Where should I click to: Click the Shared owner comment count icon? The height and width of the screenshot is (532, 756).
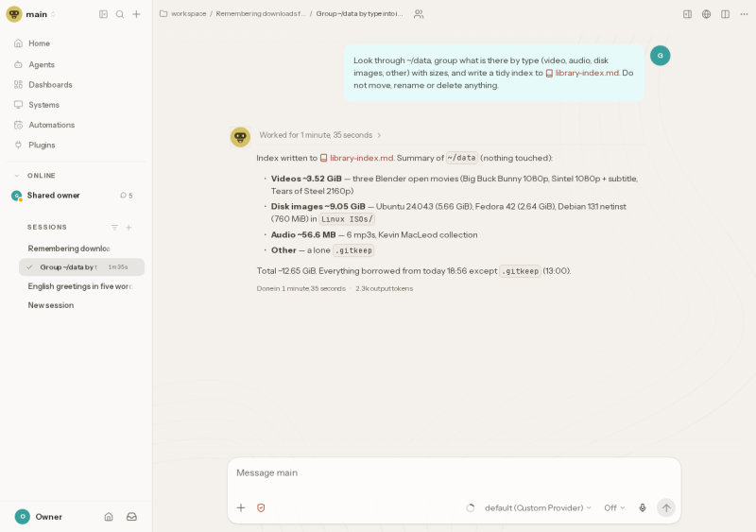tap(124, 196)
